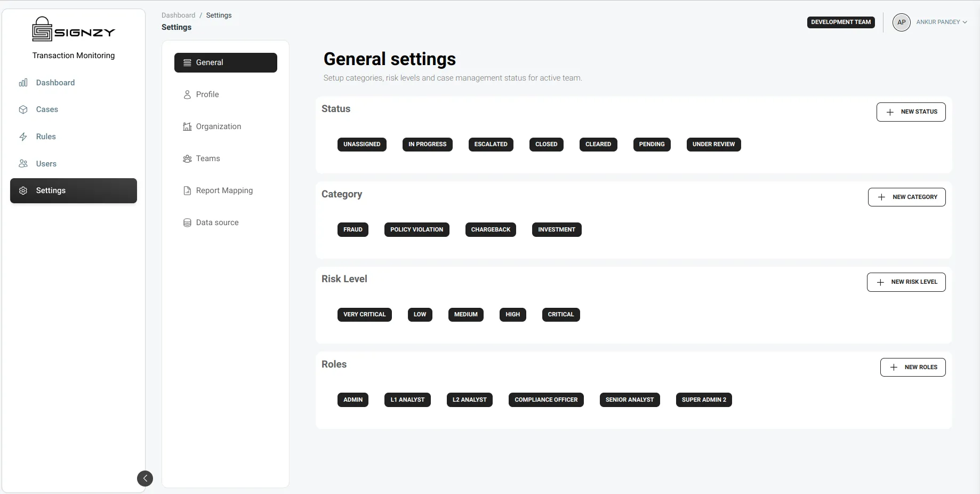Create a New Risk Level
This screenshot has width=980, height=494.
tap(906, 282)
